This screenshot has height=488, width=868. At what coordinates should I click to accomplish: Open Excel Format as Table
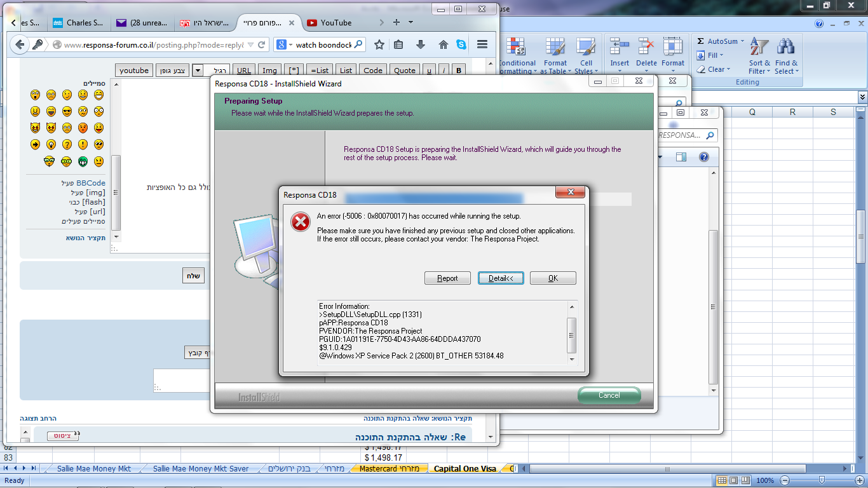(x=555, y=56)
